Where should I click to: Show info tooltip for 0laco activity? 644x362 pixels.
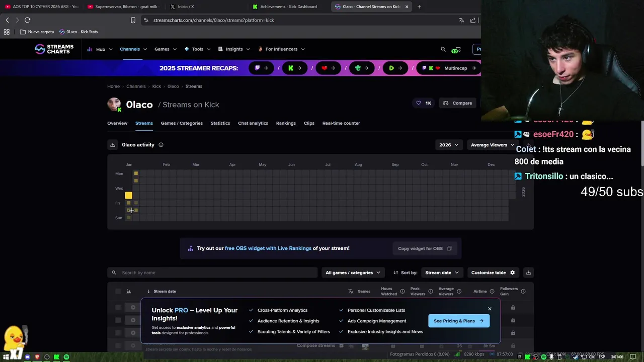161,145
